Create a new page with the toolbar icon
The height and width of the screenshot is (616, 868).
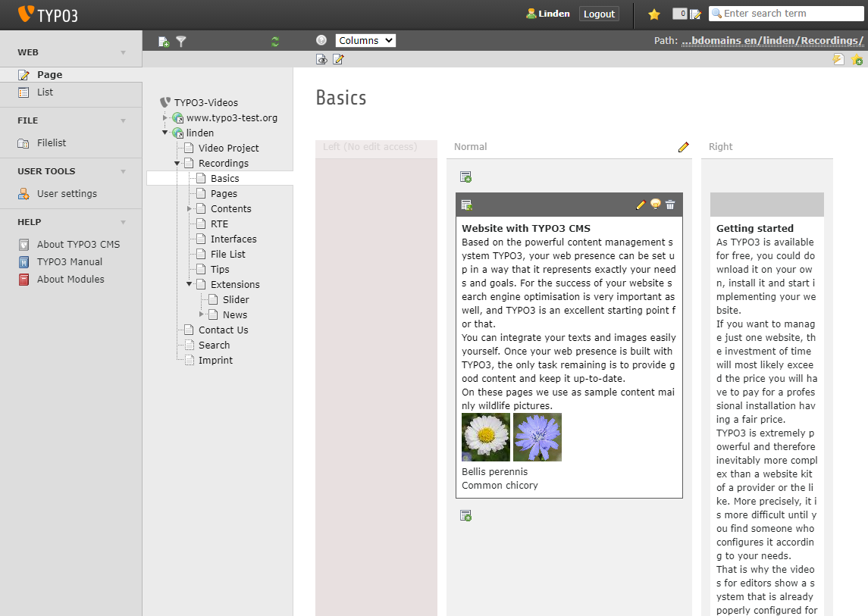pyautogui.click(x=163, y=42)
